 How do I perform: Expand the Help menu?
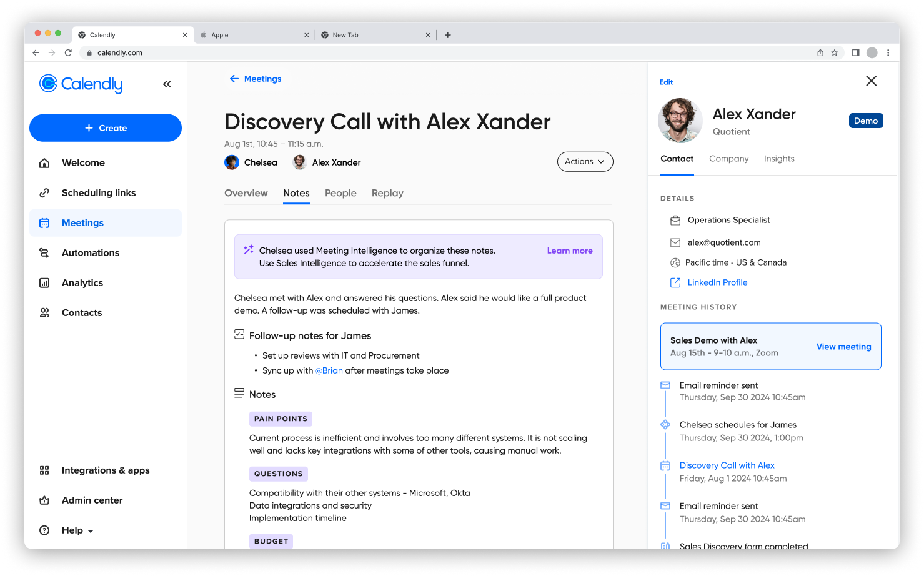(77, 530)
